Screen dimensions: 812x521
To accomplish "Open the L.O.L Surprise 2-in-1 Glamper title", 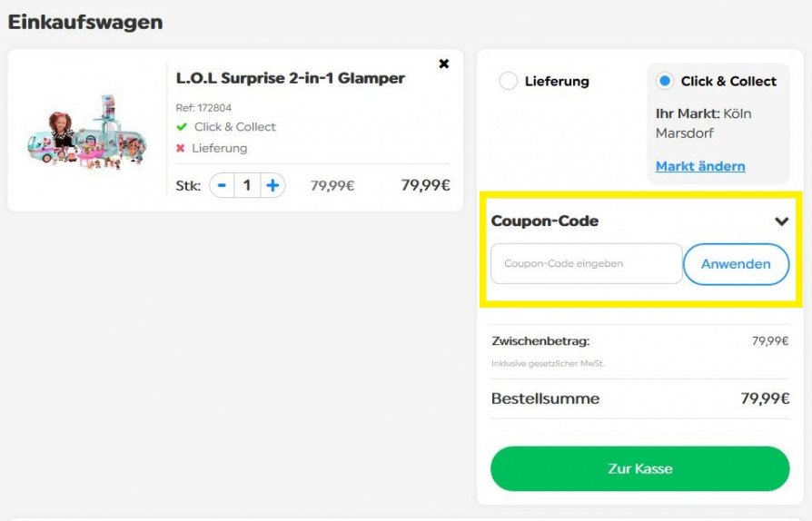I will 291,78.
